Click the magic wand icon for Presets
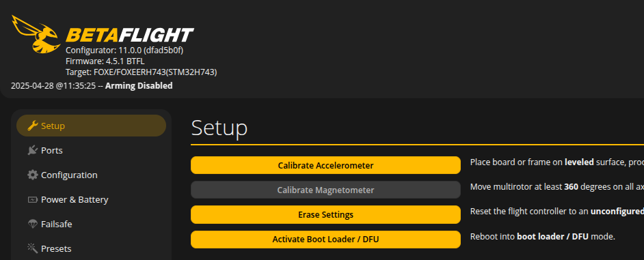 pos(32,248)
